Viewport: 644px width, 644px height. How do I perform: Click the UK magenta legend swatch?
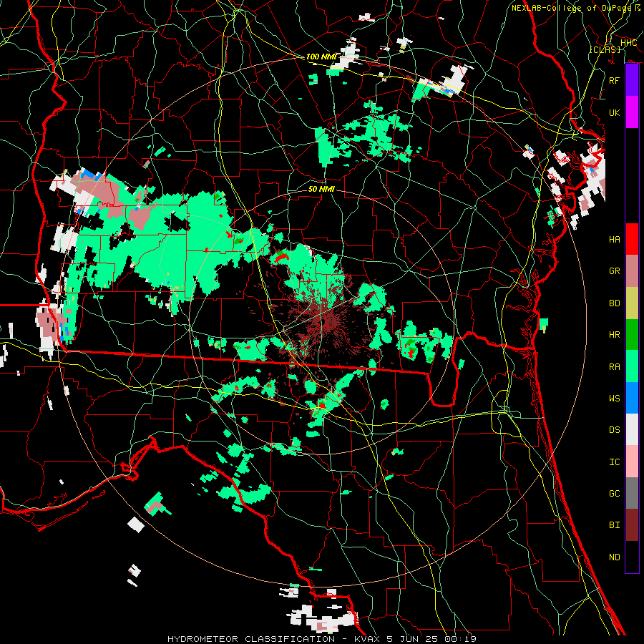point(632,112)
